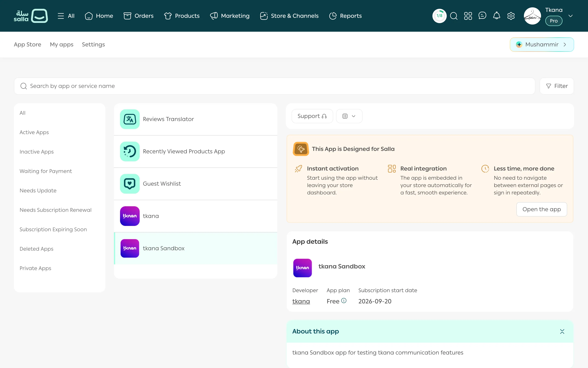Select the Private Apps filter
Screen dimensions: 588x368
[x=36, y=268]
